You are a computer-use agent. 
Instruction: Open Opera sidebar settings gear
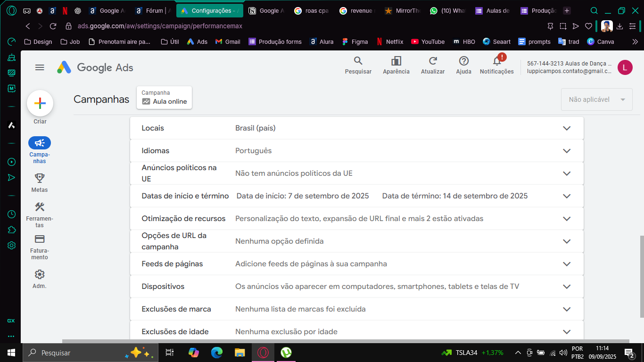click(x=11, y=245)
